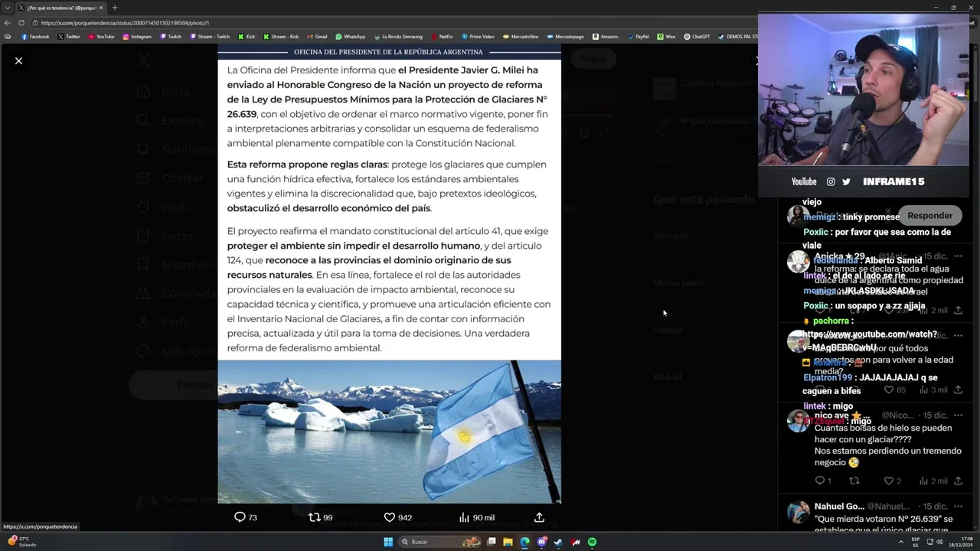The width and height of the screenshot is (980, 551).
Task: Open the Wise bookmark
Action: point(667,37)
